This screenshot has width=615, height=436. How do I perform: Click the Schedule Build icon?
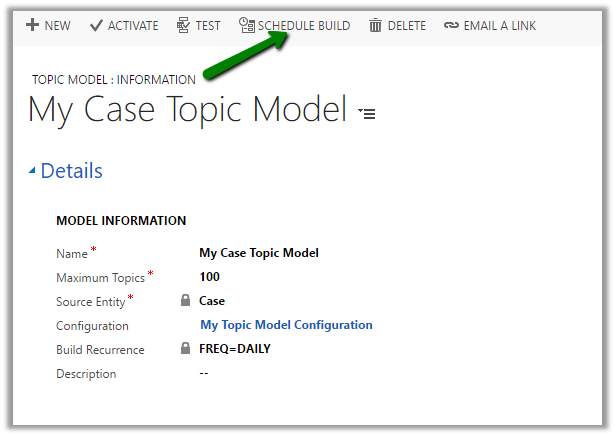(x=246, y=25)
